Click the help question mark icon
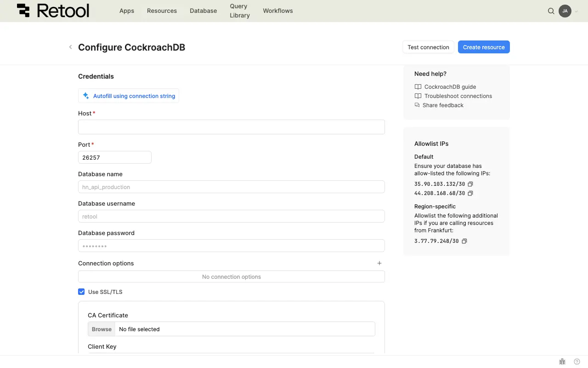Viewport: 588px width, 368px height. coord(577,362)
